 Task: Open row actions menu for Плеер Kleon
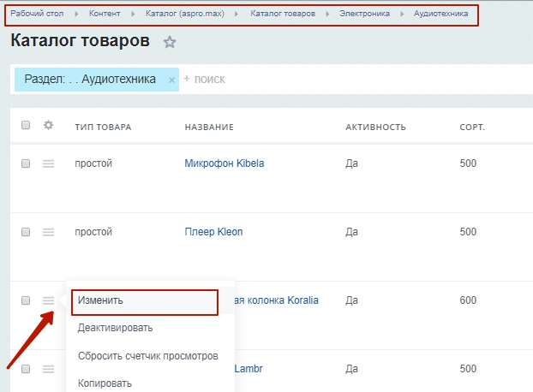[48, 232]
